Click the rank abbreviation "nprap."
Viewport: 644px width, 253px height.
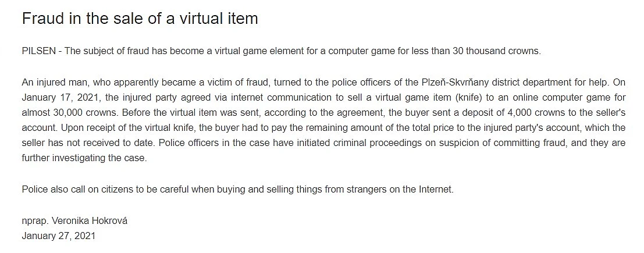(x=35, y=220)
